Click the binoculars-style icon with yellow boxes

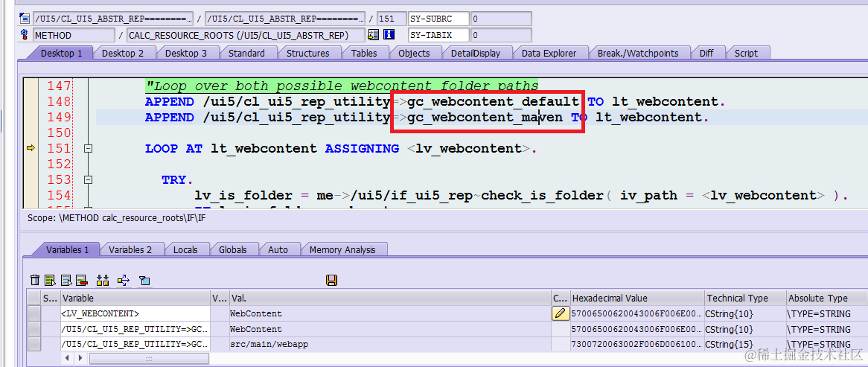tap(103, 280)
